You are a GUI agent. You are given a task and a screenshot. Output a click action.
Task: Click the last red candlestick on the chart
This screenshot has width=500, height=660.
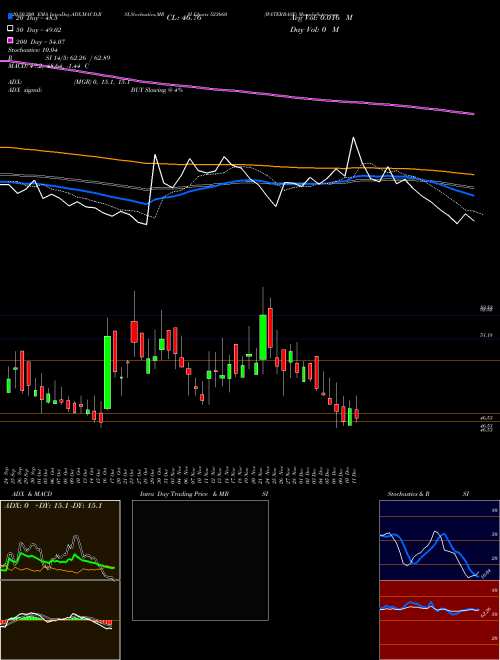[357, 414]
